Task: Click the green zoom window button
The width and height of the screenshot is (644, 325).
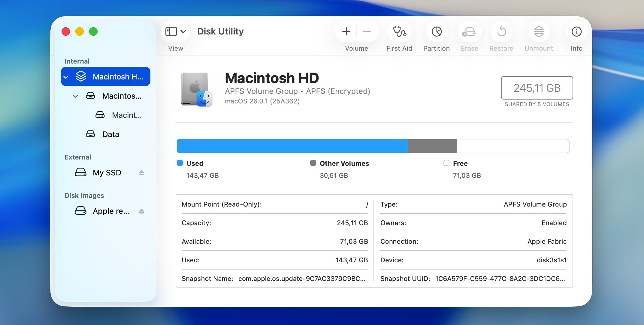Action: [x=93, y=31]
